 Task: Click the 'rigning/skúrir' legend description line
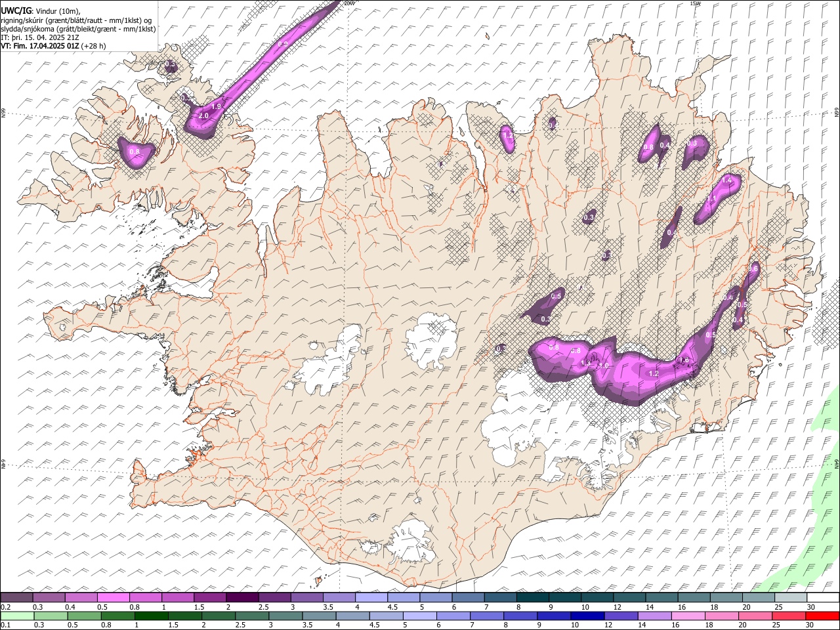(x=76, y=20)
